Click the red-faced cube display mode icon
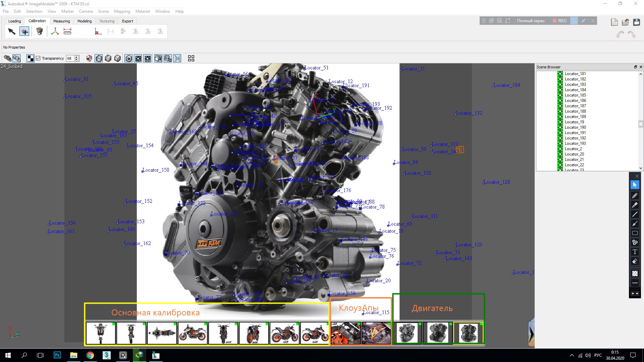 89,58
